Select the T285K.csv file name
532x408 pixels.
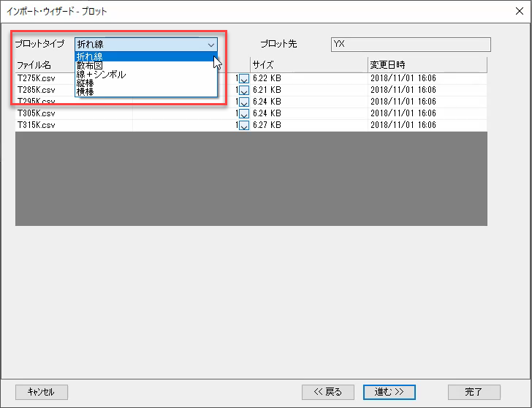tap(37, 90)
